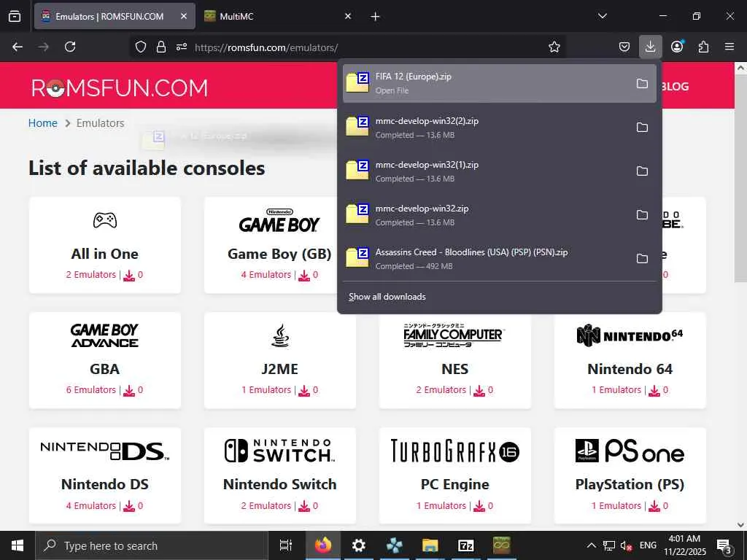The height and width of the screenshot is (560, 747).
Task: Open 7-Zip from the taskbar
Action: [465, 545]
